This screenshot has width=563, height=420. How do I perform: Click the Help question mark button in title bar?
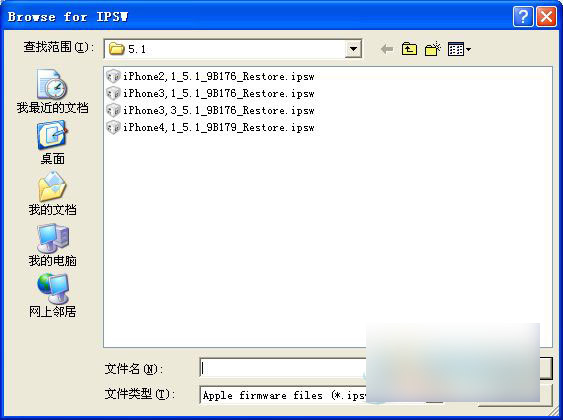tap(522, 17)
